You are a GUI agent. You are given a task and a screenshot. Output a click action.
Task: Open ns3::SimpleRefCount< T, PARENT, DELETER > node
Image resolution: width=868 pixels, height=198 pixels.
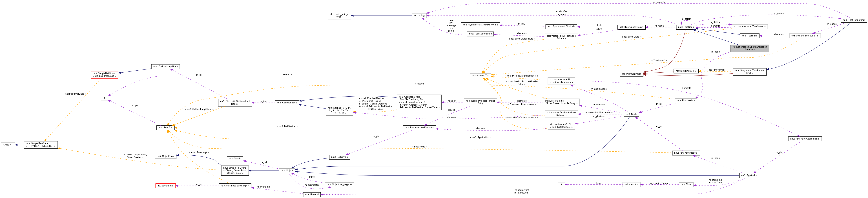click(x=40, y=145)
